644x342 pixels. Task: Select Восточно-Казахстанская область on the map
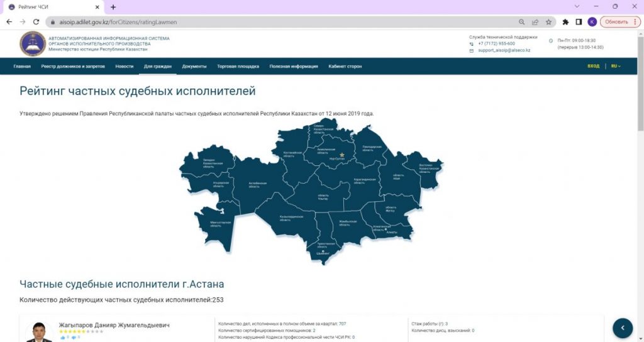point(429,167)
